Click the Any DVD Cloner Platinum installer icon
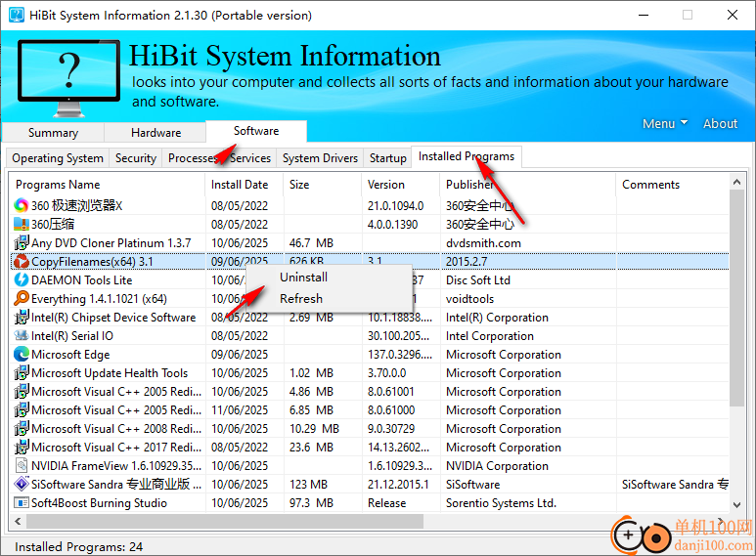 22,243
